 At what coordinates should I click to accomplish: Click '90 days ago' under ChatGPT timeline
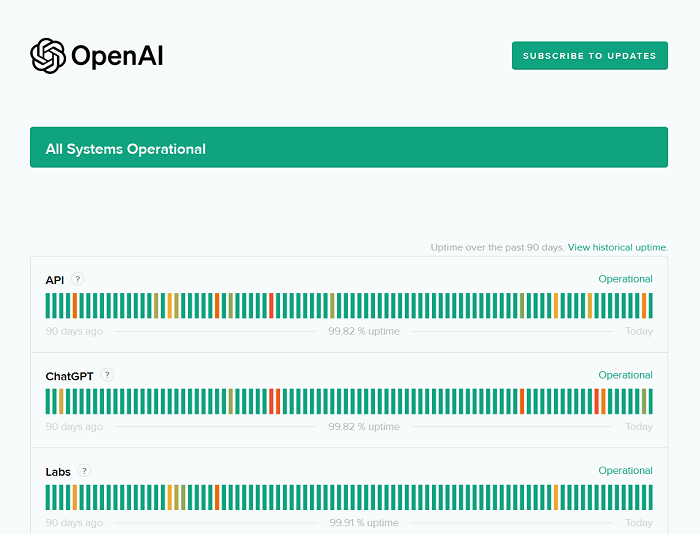point(74,427)
